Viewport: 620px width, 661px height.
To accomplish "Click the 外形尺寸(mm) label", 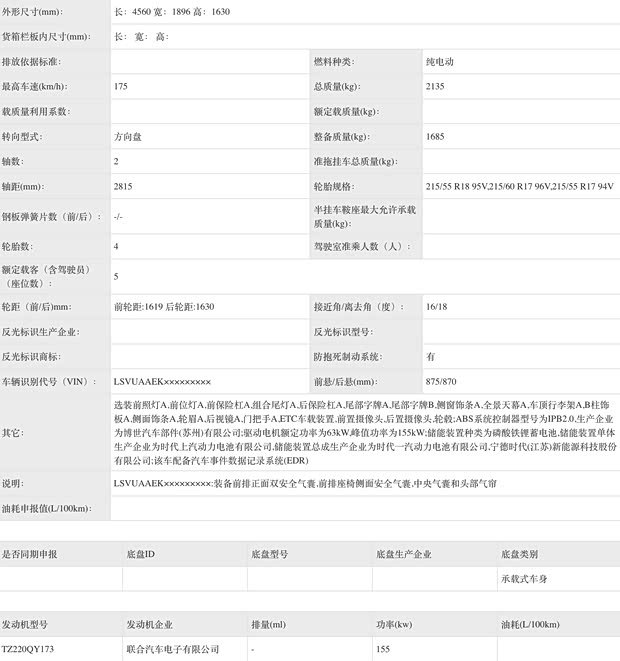I will pyautogui.click(x=32, y=12).
